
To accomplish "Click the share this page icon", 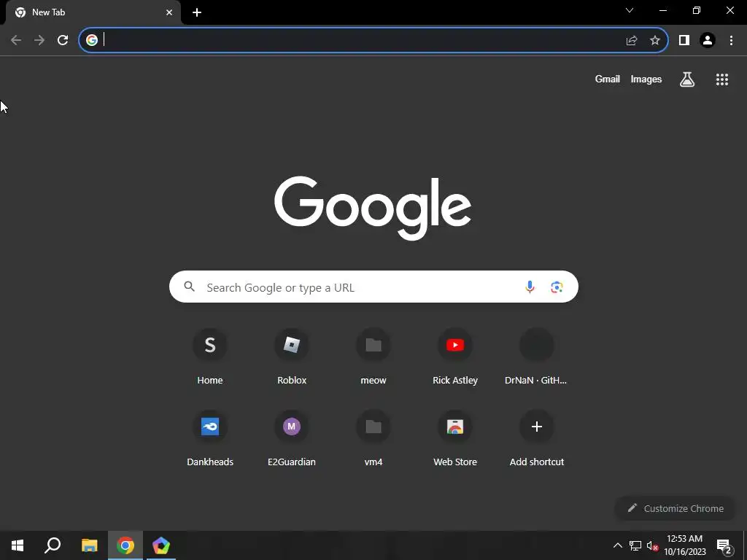I will [x=632, y=40].
